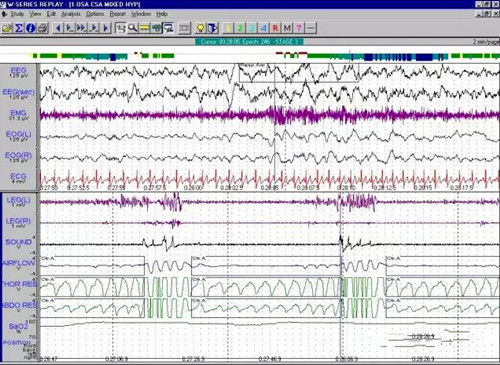Screen dimensions: 500x365
Task: Go to previous page with left arrow
Action: coord(58,28)
